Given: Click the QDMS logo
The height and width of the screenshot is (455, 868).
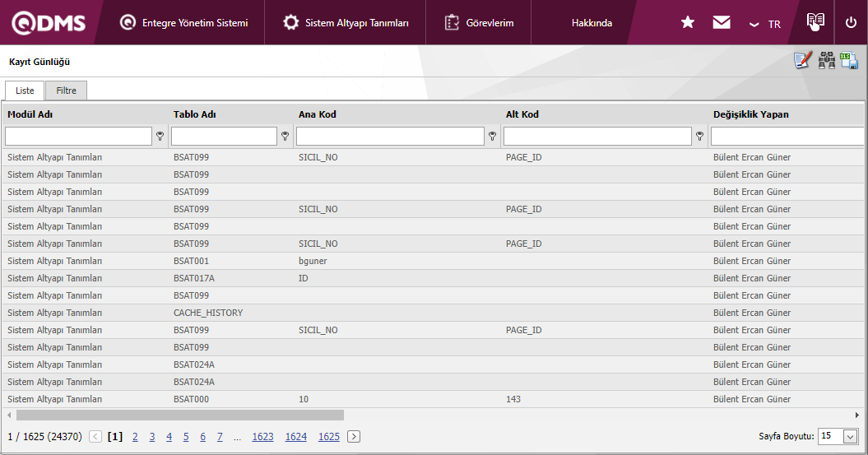Looking at the screenshot, I should tap(49, 23).
